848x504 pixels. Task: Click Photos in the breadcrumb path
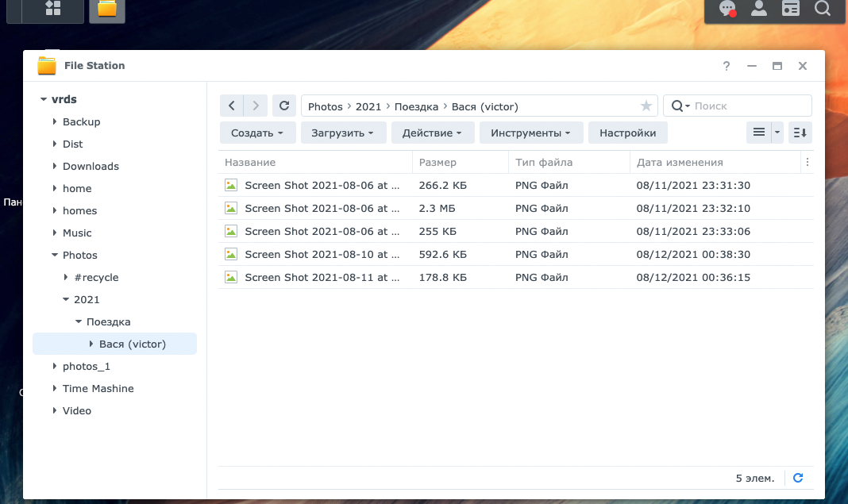click(x=325, y=106)
